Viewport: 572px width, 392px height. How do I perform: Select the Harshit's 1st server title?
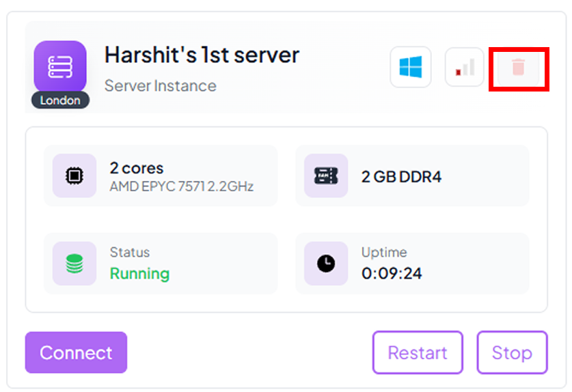click(x=202, y=55)
